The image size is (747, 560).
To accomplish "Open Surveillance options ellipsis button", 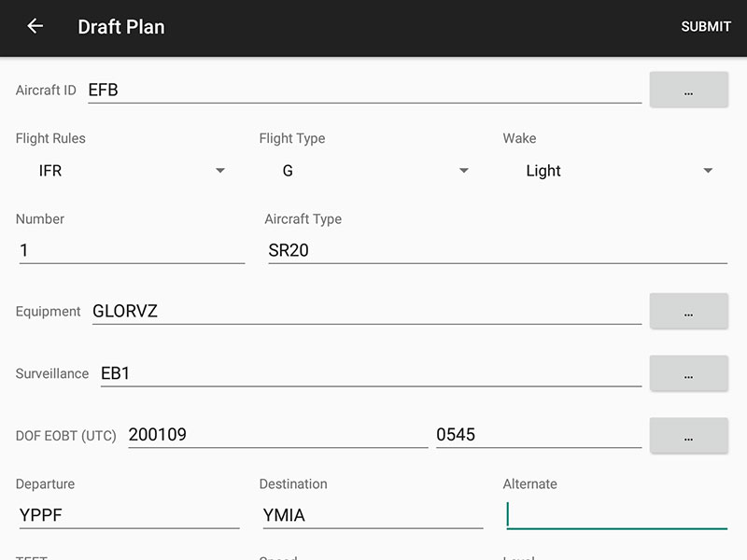I will tap(688, 373).
